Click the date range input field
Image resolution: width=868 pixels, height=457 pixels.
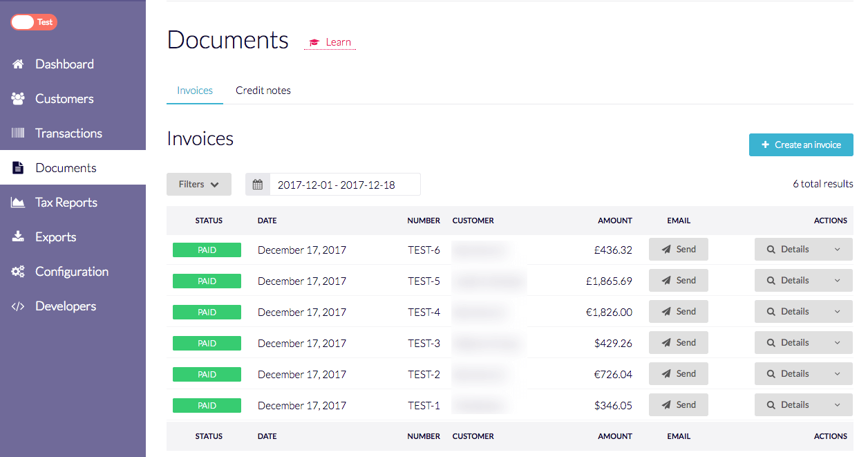click(x=344, y=185)
